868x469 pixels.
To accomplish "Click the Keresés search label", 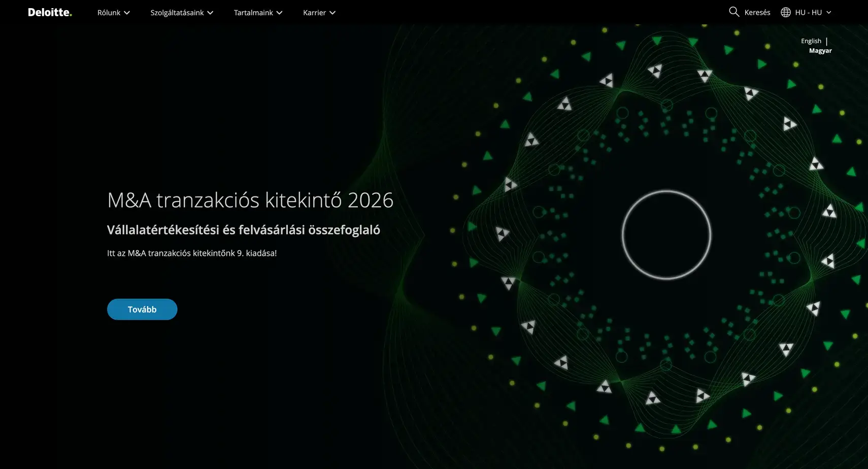I will pos(757,13).
